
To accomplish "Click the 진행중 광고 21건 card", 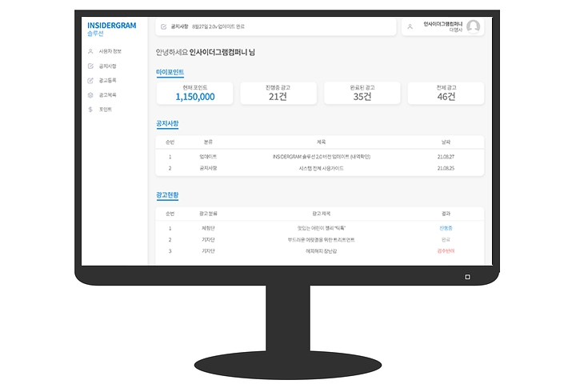I will [x=278, y=93].
